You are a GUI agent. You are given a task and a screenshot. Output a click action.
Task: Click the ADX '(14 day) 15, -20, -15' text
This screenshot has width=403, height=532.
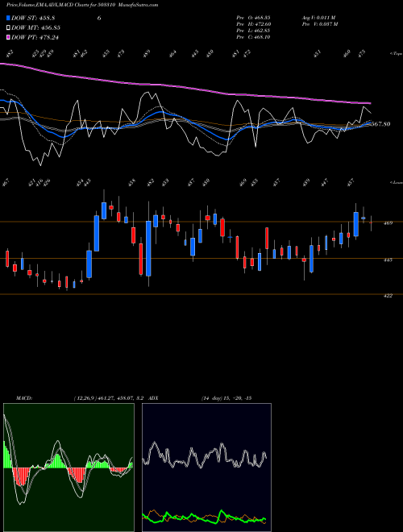click(226, 398)
